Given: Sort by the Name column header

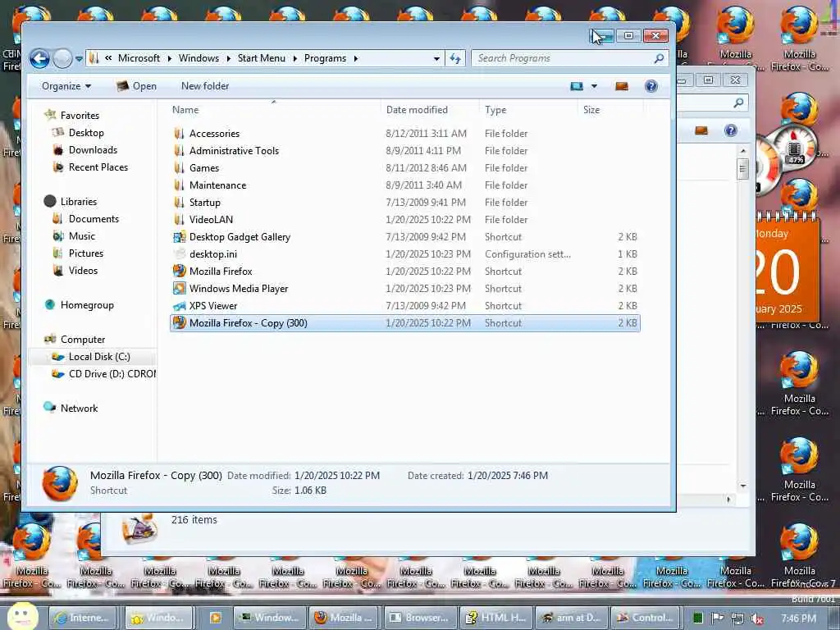Looking at the screenshot, I should tap(185, 110).
